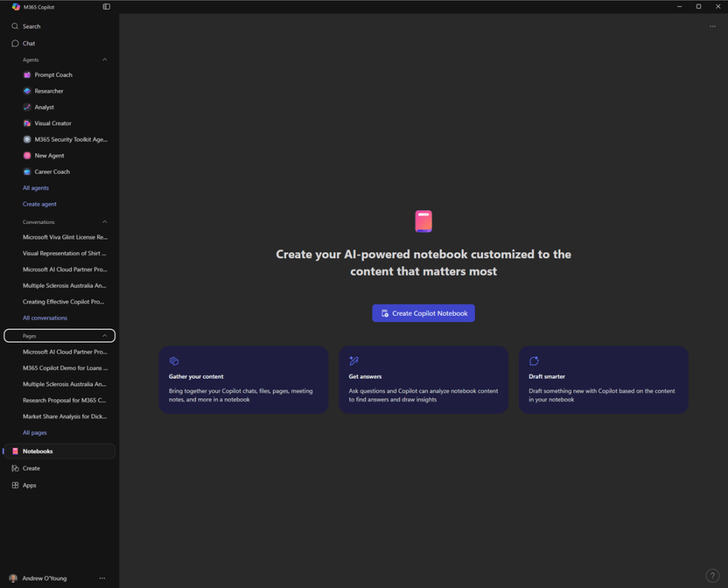Viewport: 728px width, 588px height.
Task: Open account options next to Andrew O'Young
Action: click(102, 578)
